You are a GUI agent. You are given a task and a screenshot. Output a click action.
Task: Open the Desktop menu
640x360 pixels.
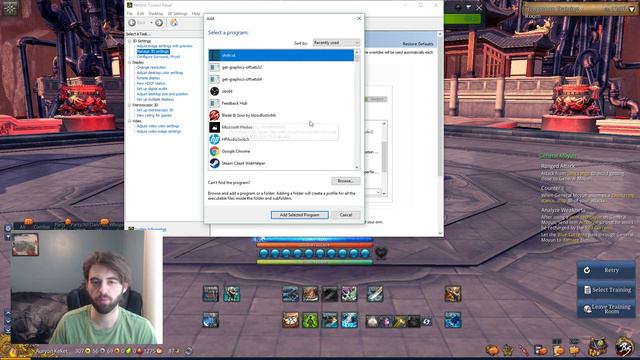[156, 13]
